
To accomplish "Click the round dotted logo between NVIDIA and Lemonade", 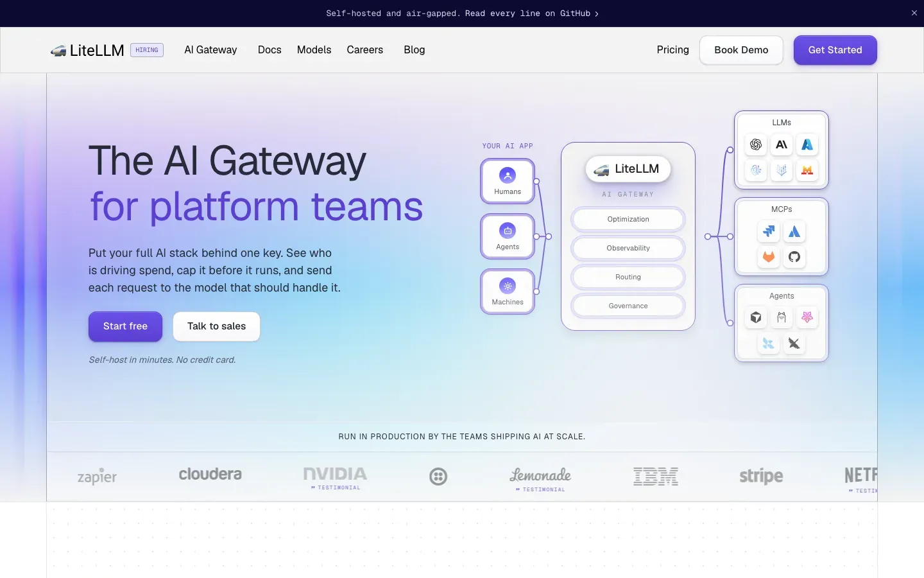I will [438, 476].
